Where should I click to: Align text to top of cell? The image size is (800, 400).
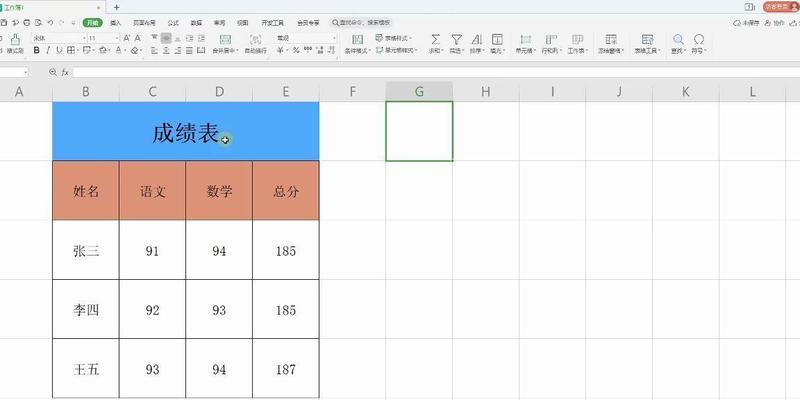[x=155, y=38]
